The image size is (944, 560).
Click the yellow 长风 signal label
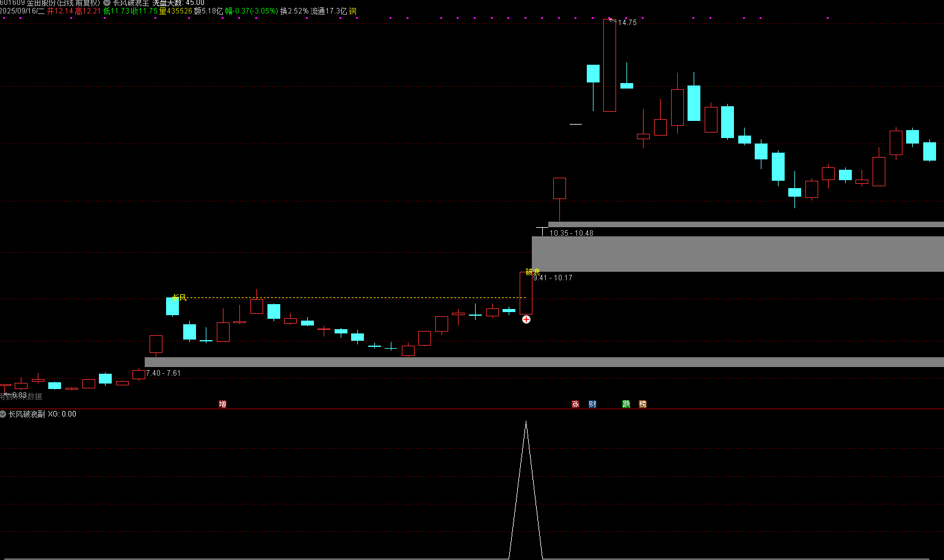pyautogui.click(x=180, y=297)
